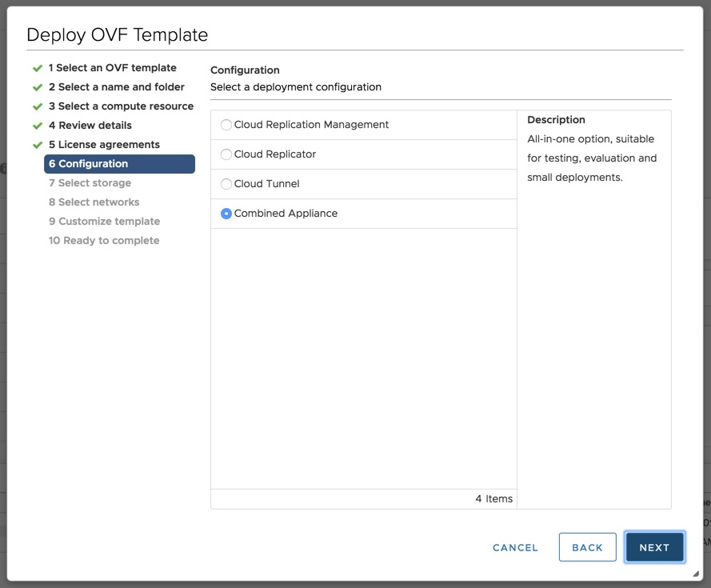Screen dimensions: 711x588
Task: Click the green checkmark next to Review details
Action: 37,126
